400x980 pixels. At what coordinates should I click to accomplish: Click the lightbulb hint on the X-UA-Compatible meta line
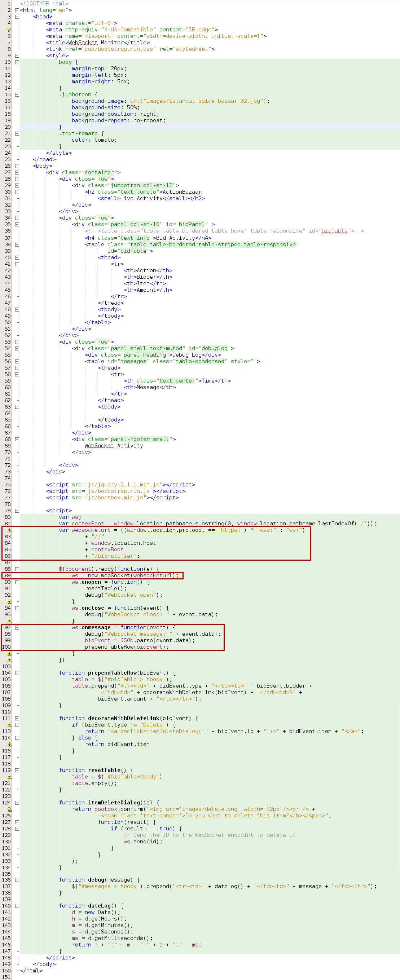click(x=9, y=30)
